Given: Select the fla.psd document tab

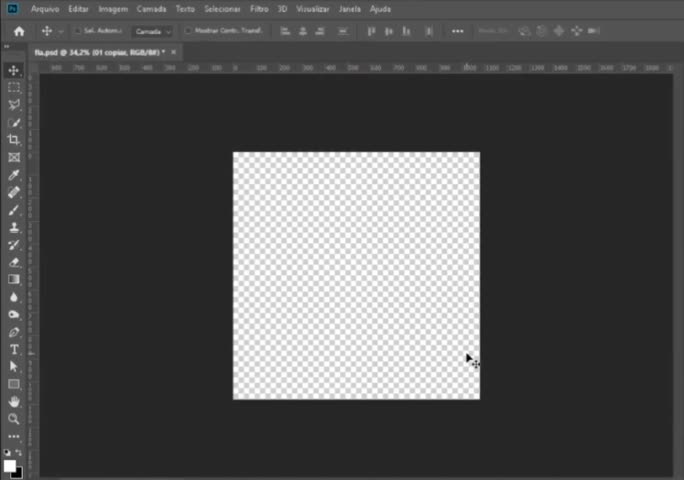Looking at the screenshot, I should (100, 52).
